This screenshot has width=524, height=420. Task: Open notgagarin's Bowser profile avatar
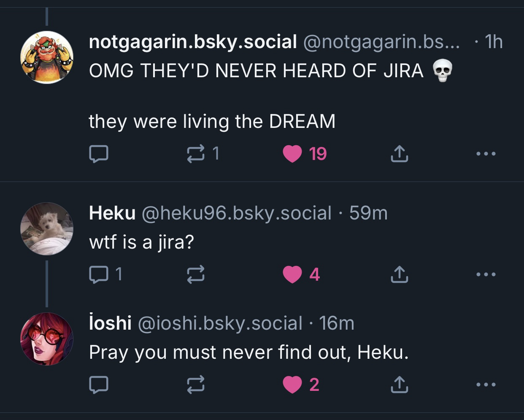click(47, 58)
